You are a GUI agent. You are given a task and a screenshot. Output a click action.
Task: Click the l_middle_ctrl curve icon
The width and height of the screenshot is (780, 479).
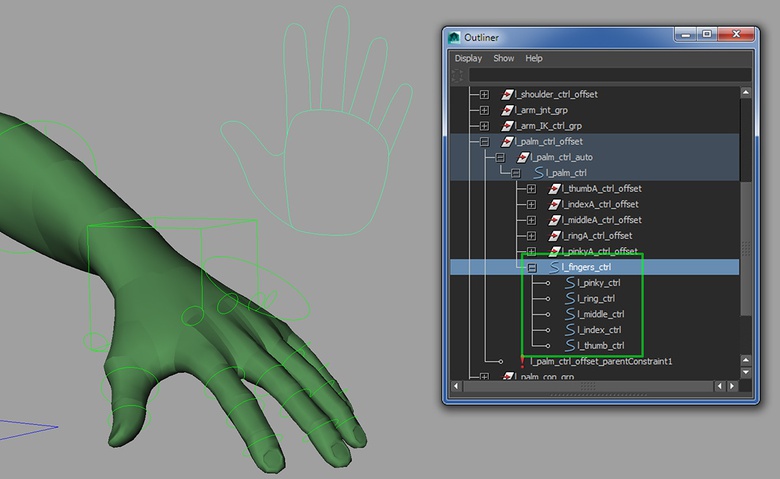pyautogui.click(x=570, y=314)
